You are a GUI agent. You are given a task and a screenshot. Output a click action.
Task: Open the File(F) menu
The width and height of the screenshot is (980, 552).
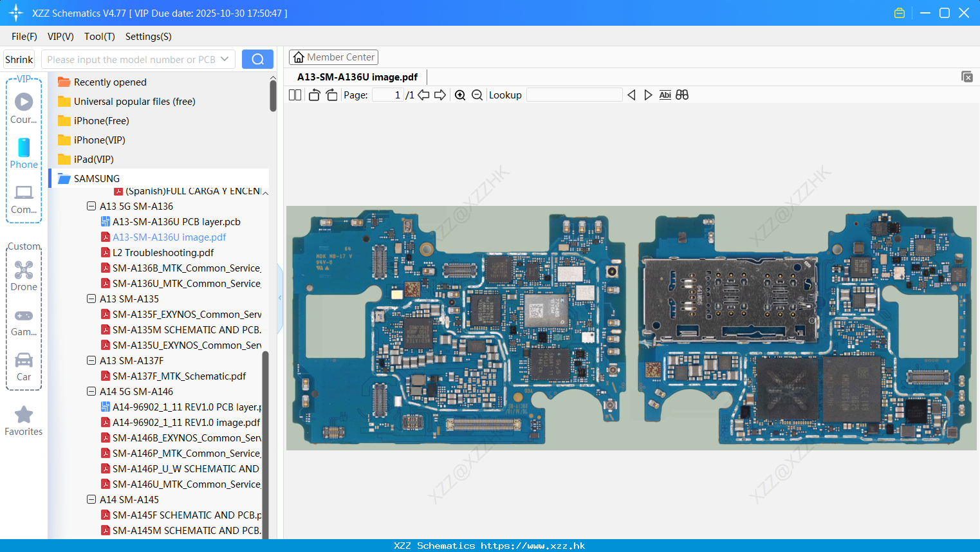[x=24, y=37]
